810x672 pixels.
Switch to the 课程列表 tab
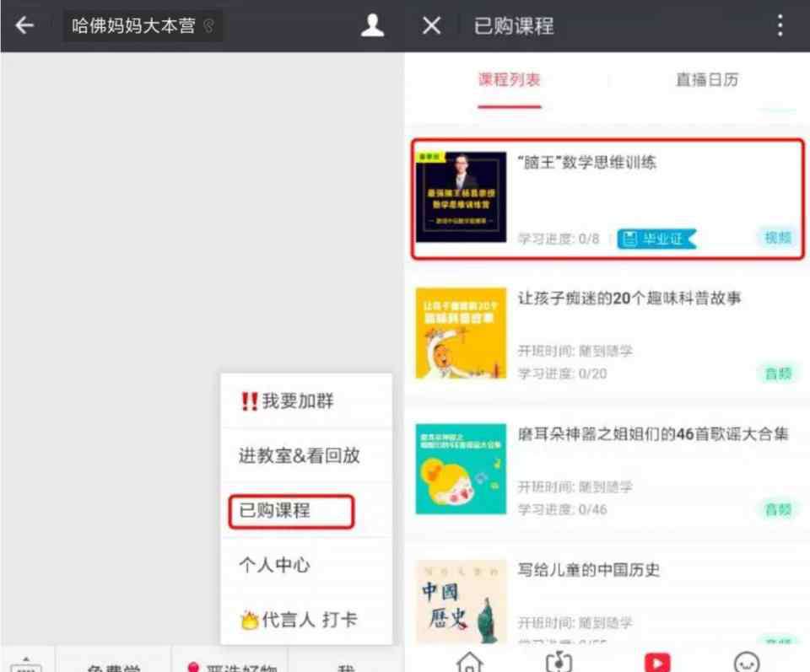coord(510,79)
